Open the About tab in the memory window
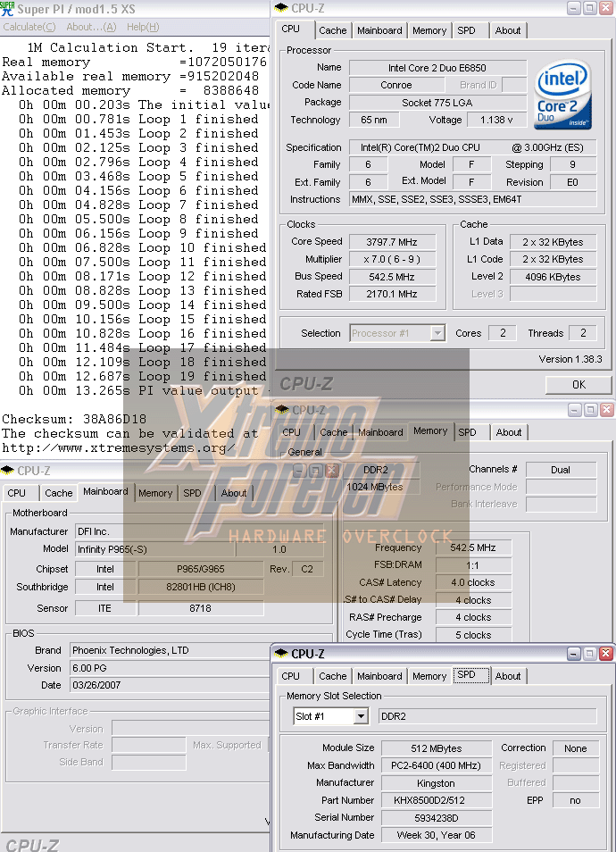Image resolution: width=616 pixels, height=852 pixels. [509, 432]
